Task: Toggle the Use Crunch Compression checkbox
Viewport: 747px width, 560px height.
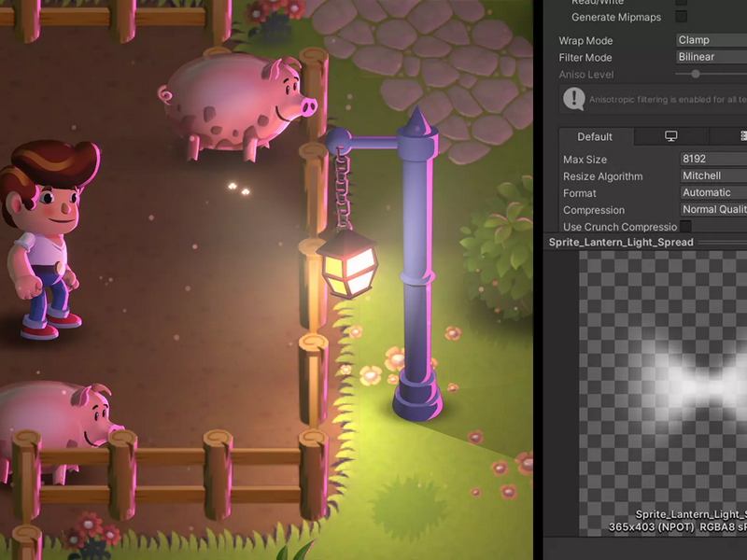Action: (685, 226)
